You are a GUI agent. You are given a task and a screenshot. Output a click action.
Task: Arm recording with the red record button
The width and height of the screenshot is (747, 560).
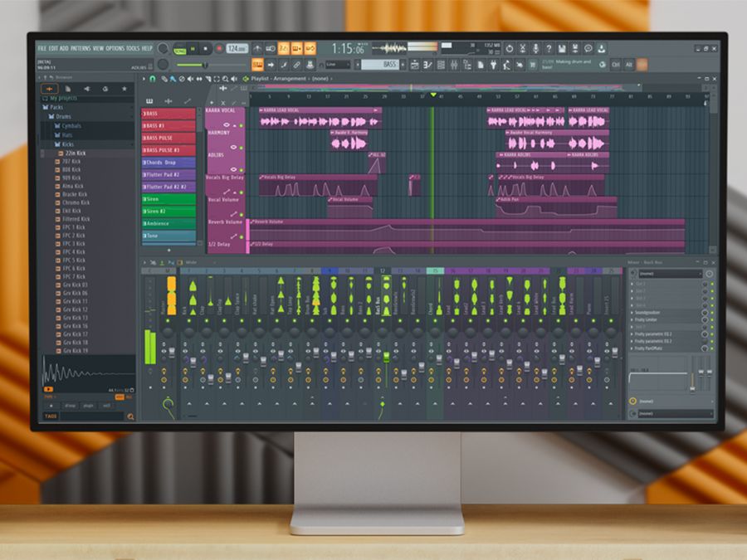coord(220,49)
